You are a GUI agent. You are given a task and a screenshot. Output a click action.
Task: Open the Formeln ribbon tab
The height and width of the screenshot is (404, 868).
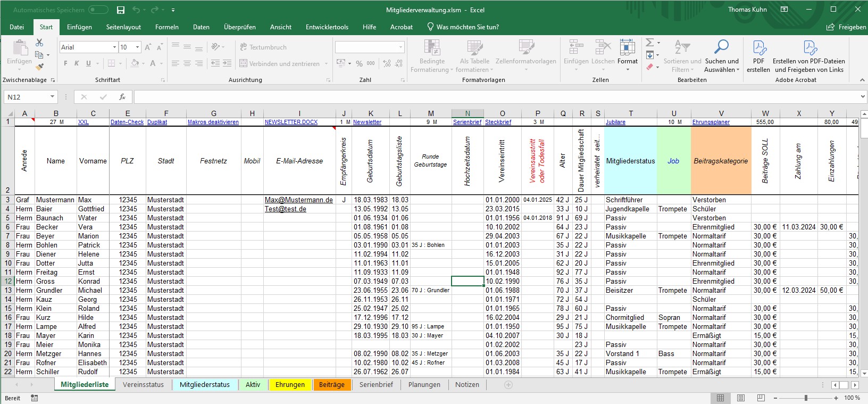[166, 27]
